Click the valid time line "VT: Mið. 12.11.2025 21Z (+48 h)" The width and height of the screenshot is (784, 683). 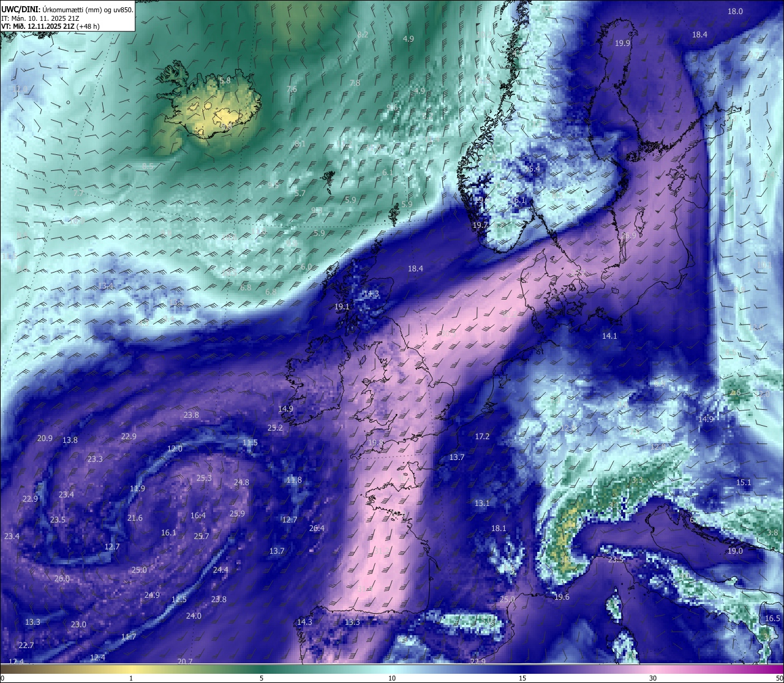point(50,26)
